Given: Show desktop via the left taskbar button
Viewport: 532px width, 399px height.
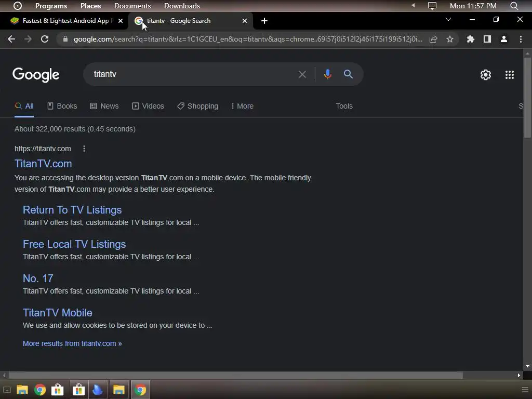Looking at the screenshot, I should pos(7,390).
